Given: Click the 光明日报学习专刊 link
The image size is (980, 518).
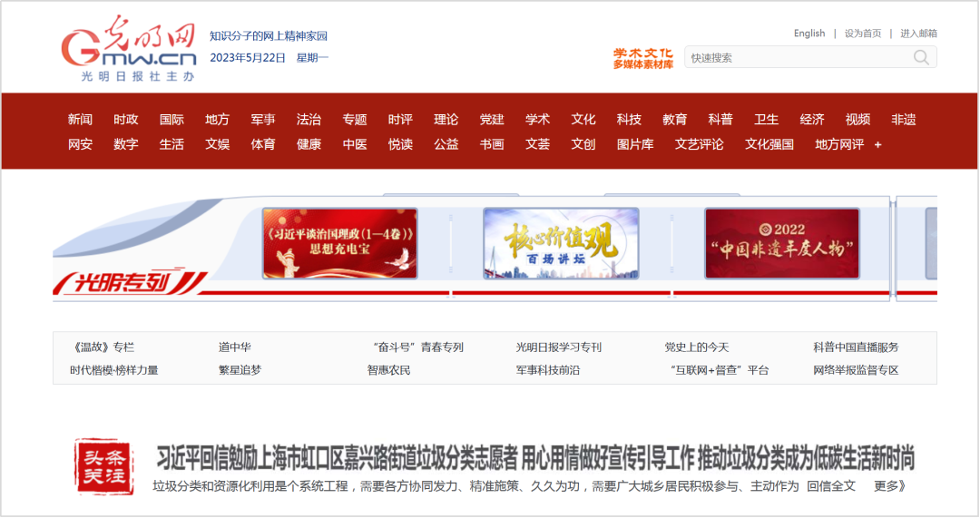Looking at the screenshot, I should (x=559, y=347).
